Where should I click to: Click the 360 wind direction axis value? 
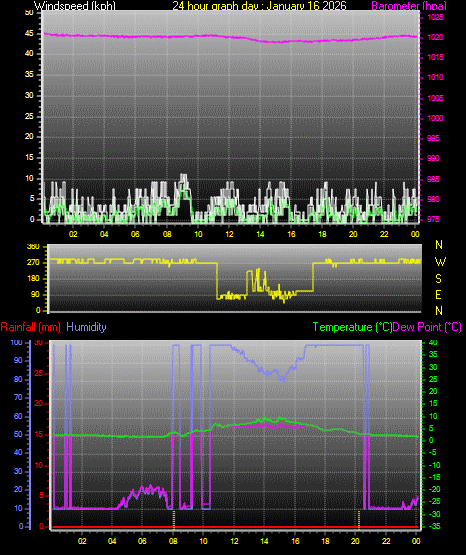pyautogui.click(x=33, y=247)
